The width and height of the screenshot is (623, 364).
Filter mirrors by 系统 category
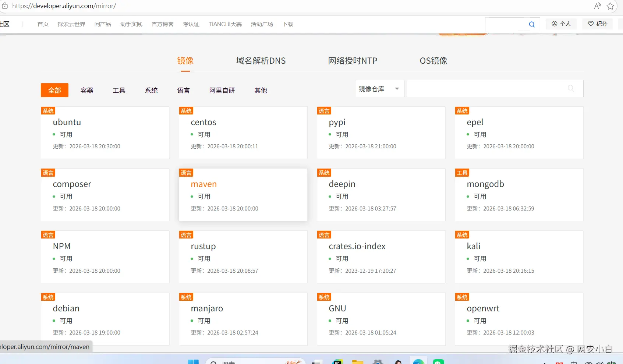(x=151, y=91)
